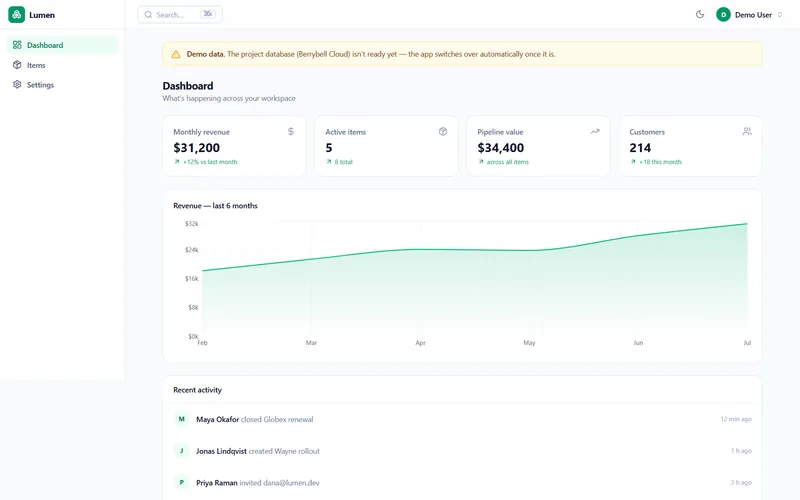800x500 pixels.
Task: Toggle dark mode with the moon icon
Action: pos(700,14)
